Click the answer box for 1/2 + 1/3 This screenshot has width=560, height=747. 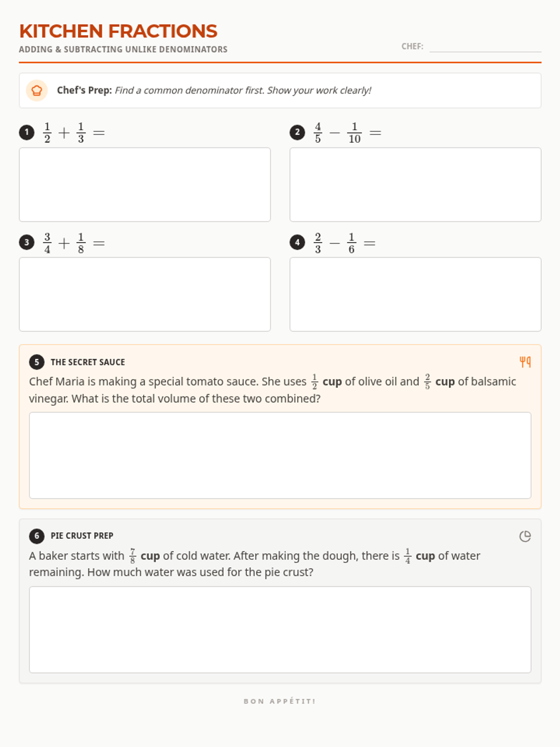[x=145, y=184]
